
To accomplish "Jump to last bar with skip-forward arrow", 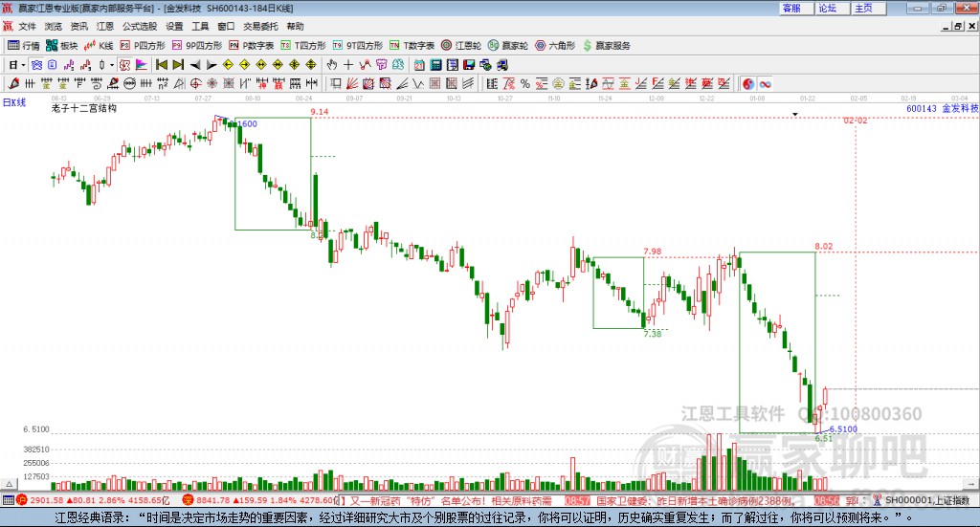I will (178, 65).
